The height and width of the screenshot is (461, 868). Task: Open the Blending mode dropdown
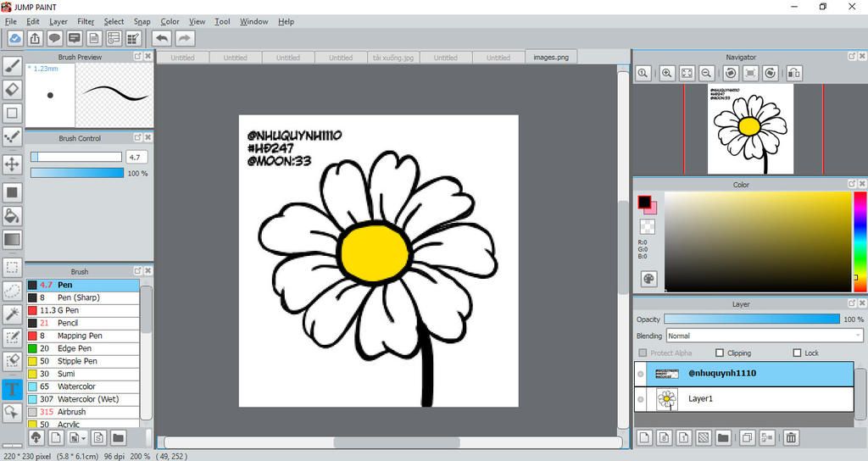coord(765,336)
